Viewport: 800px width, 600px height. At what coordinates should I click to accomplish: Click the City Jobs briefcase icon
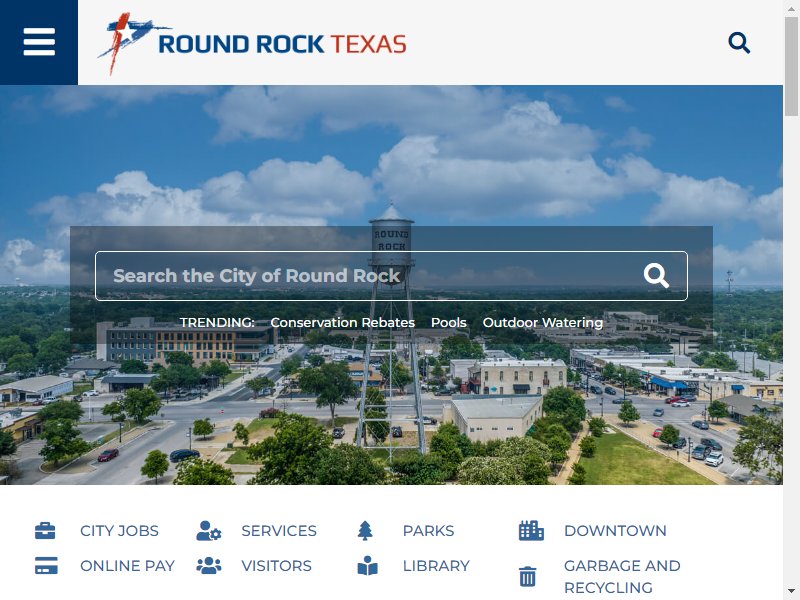coord(45,531)
